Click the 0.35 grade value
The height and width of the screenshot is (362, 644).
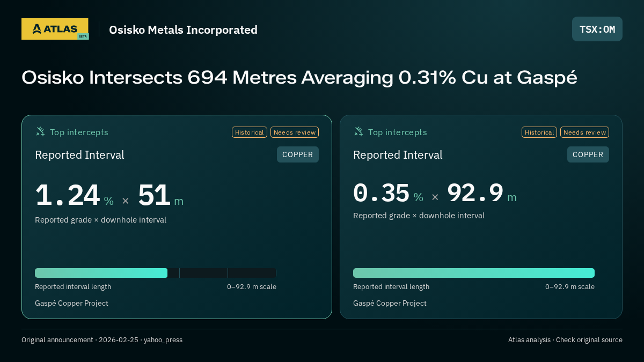382,193
